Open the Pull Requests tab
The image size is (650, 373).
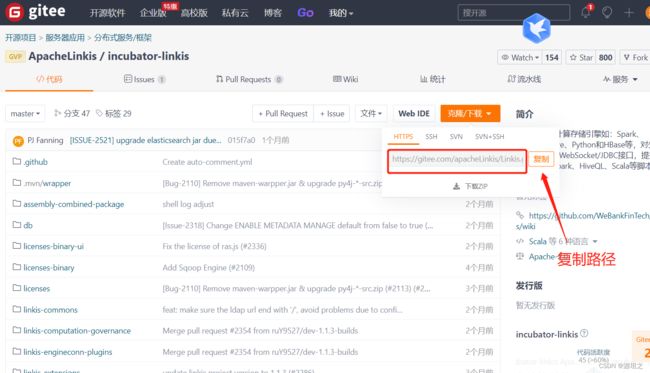click(x=249, y=79)
